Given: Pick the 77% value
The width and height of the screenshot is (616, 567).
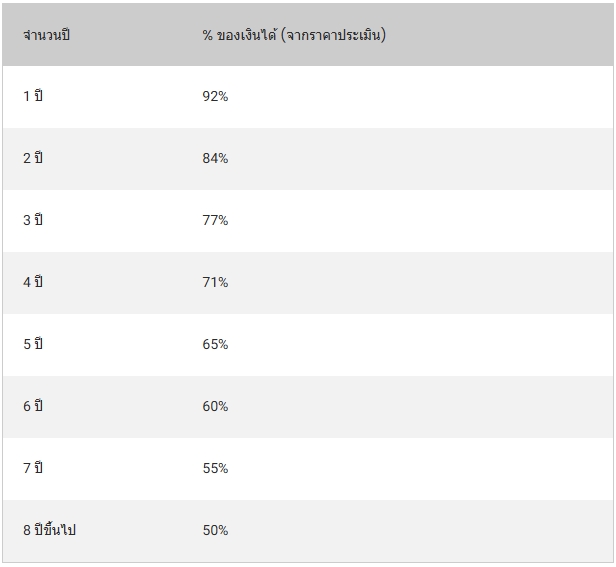Looking at the screenshot, I should [215, 221].
